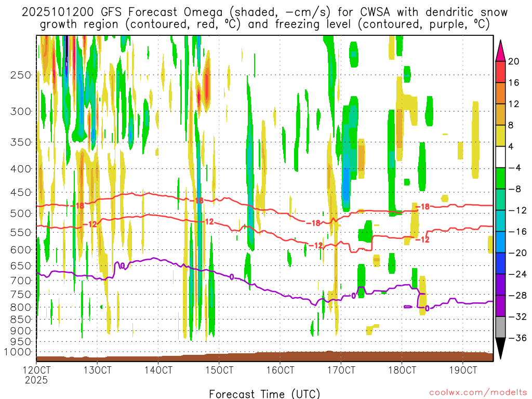Select the yellow 4 to 8 colorbar segment
Image resolution: width=532 pixels, height=399 pixels.
tap(500, 136)
